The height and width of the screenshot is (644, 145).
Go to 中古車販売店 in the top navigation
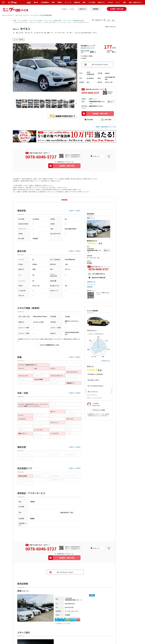45,2
